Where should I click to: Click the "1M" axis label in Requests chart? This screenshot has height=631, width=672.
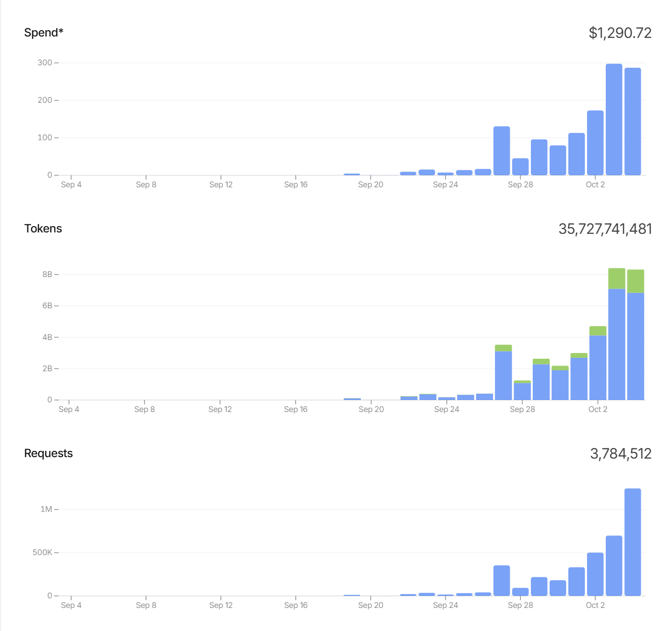point(46,510)
